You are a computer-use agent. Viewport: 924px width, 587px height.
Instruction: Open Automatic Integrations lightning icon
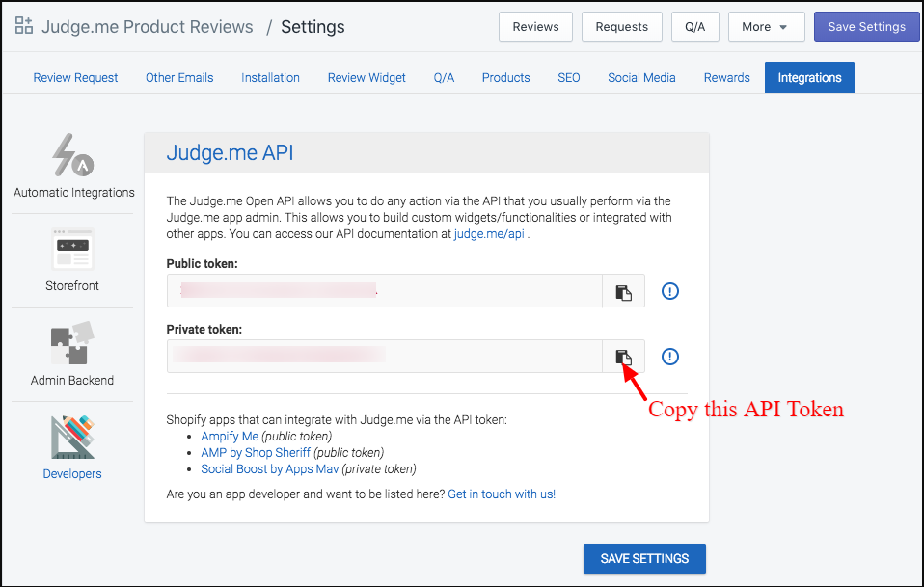tap(72, 155)
